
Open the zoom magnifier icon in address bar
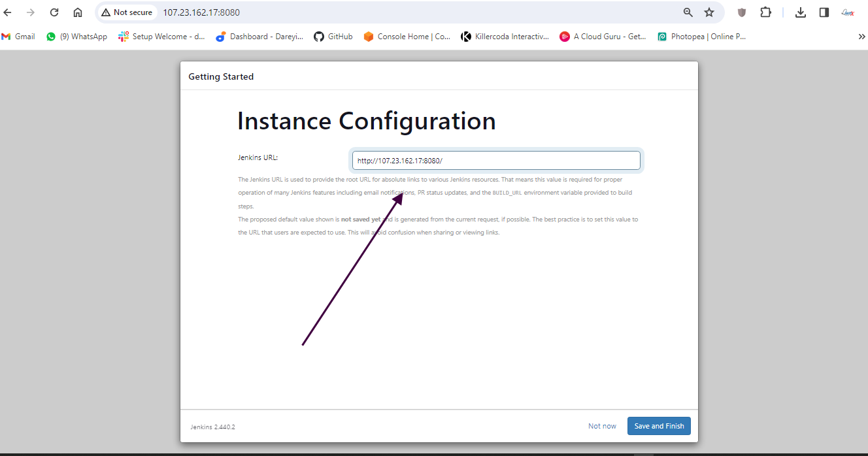(688, 12)
